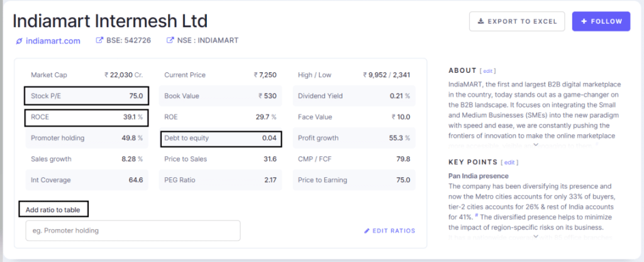Select the Stock P/E ratio row

[87, 96]
